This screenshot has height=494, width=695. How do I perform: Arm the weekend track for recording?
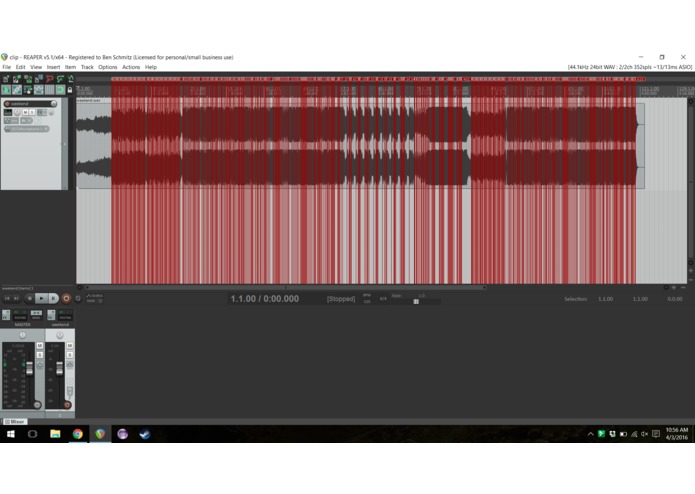click(7, 104)
